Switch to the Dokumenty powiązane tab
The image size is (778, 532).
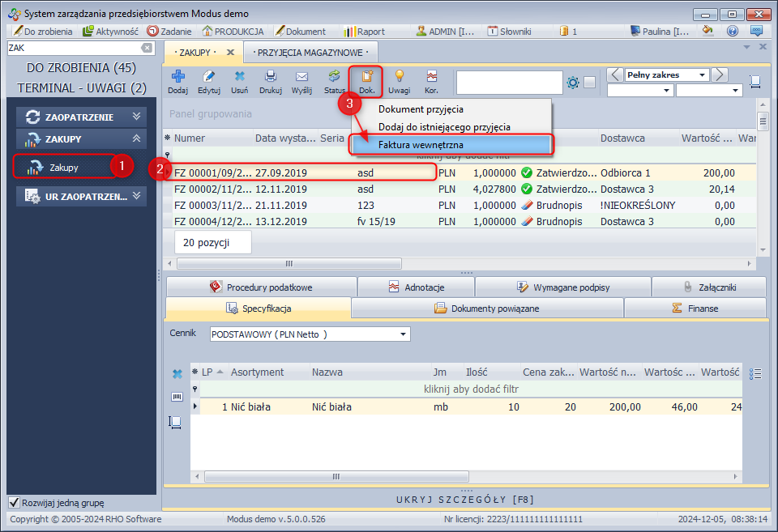coord(487,308)
